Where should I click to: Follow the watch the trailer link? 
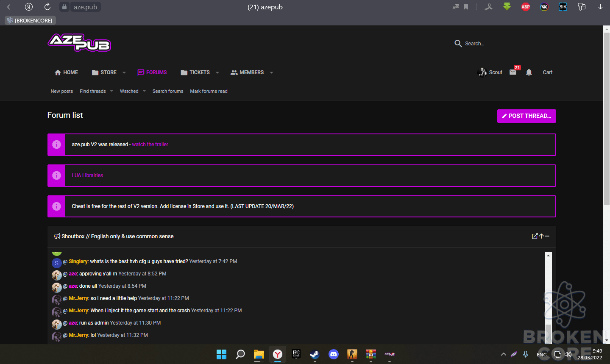click(x=150, y=144)
